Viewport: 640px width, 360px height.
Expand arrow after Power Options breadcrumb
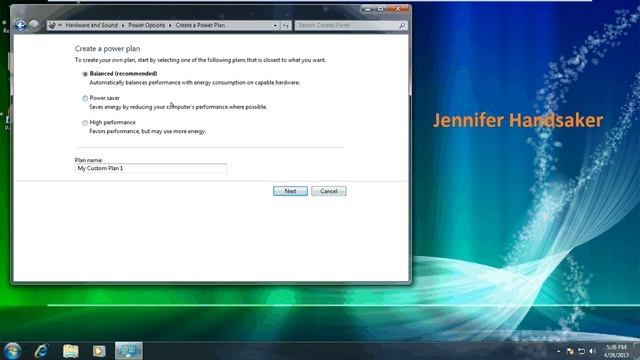click(x=170, y=25)
